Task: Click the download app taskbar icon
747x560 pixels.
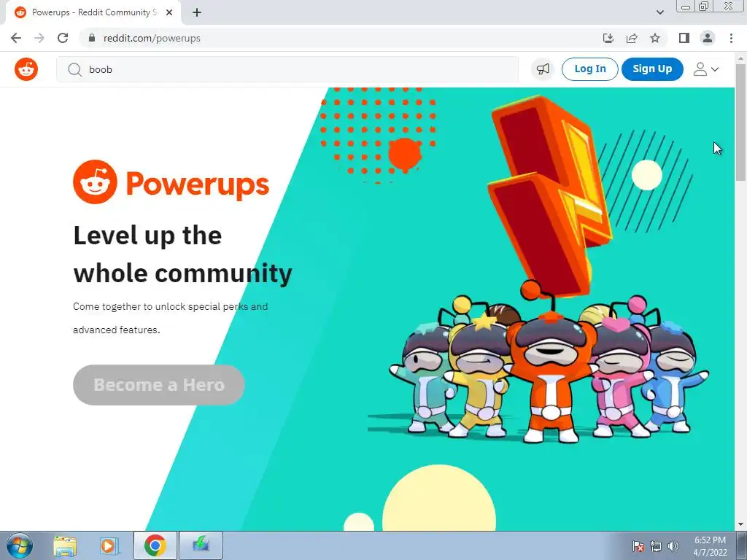Action: point(201,545)
